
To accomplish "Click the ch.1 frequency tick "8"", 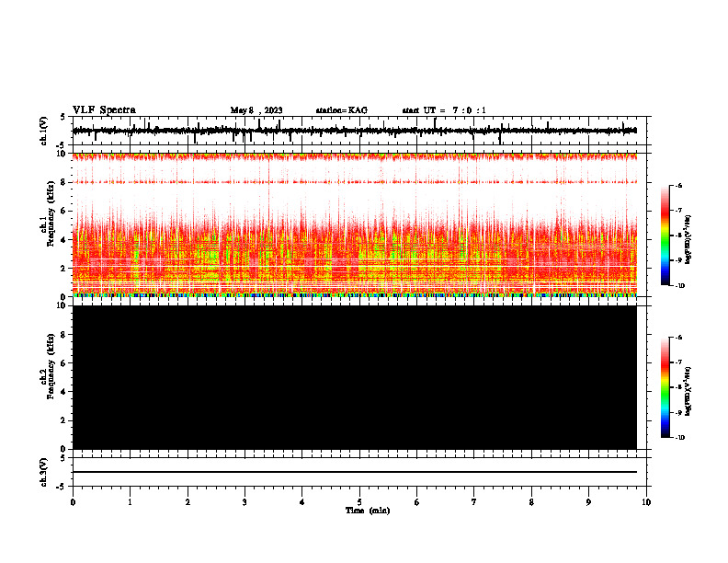I will click(x=64, y=182).
